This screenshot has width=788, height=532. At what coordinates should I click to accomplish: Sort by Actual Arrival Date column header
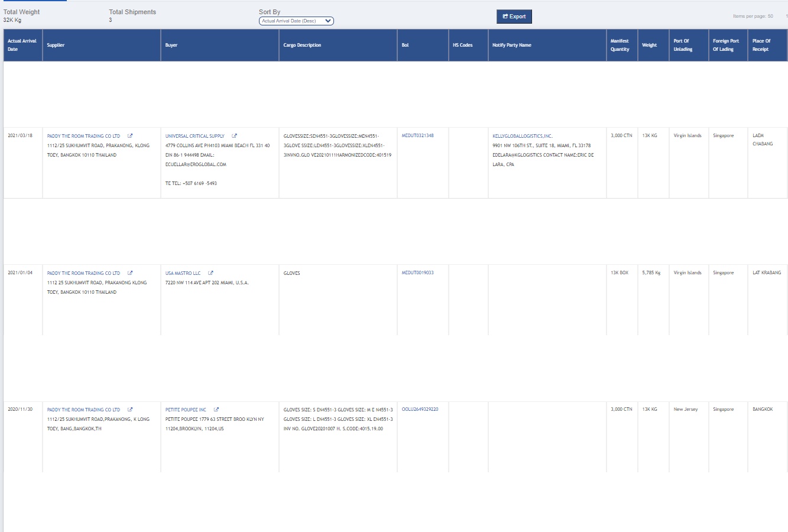pos(22,45)
